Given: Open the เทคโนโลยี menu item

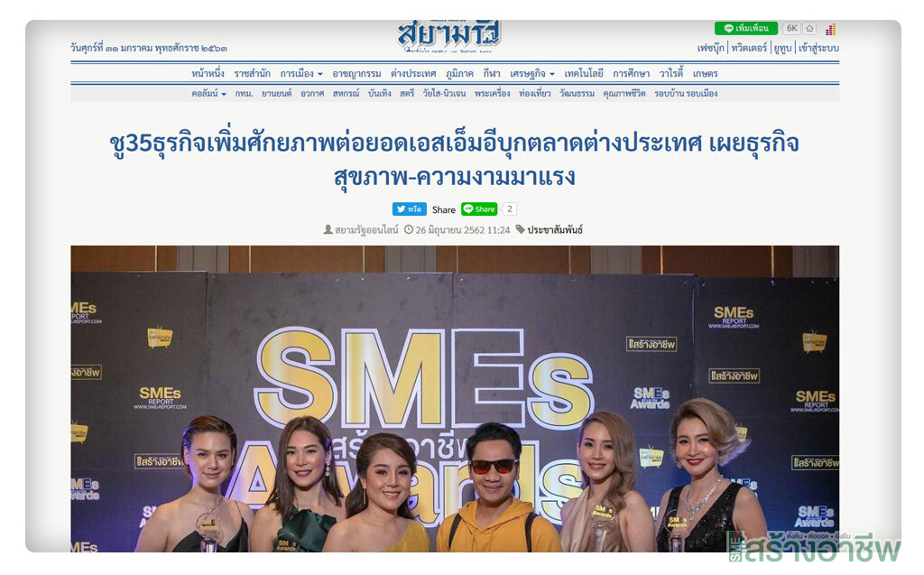Looking at the screenshot, I should [x=584, y=74].
